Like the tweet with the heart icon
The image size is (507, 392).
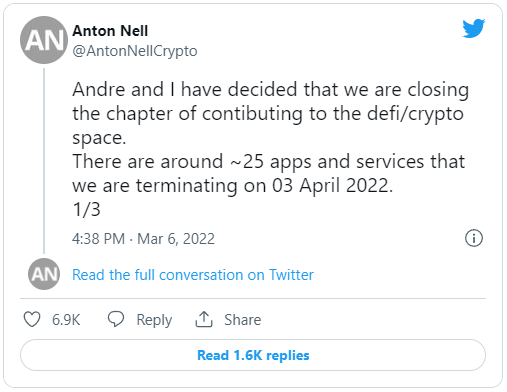coord(32,319)
